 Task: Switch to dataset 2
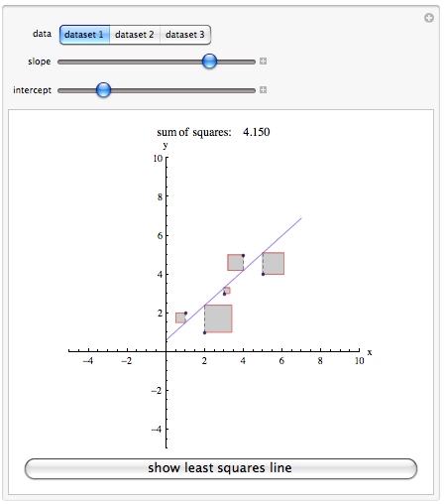click(x=135, y=35)
